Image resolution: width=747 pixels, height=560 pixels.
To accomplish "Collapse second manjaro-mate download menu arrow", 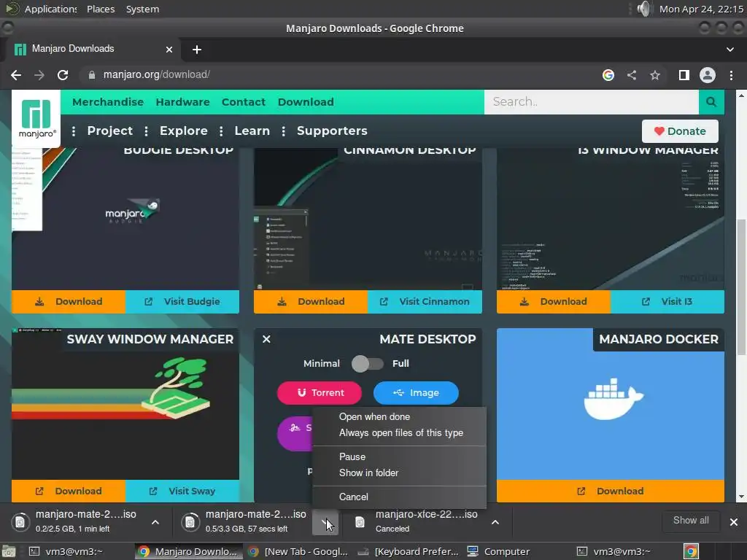I will coord(325,522).
